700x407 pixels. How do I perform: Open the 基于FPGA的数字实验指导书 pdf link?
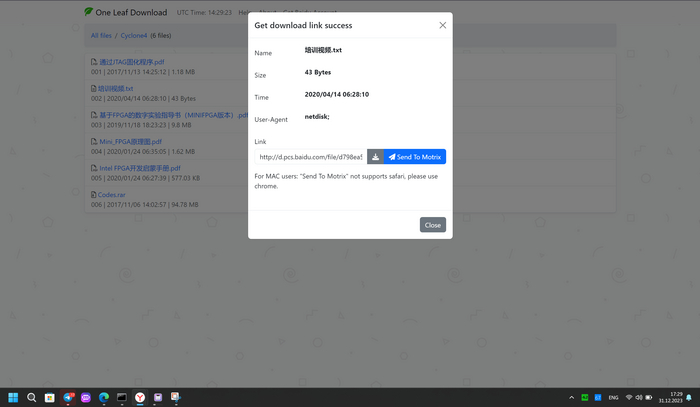pos(173,115)
